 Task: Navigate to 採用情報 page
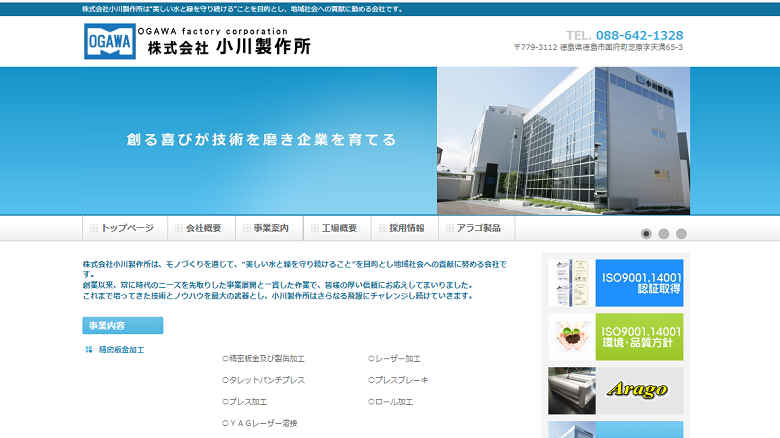tap(405, 228)
